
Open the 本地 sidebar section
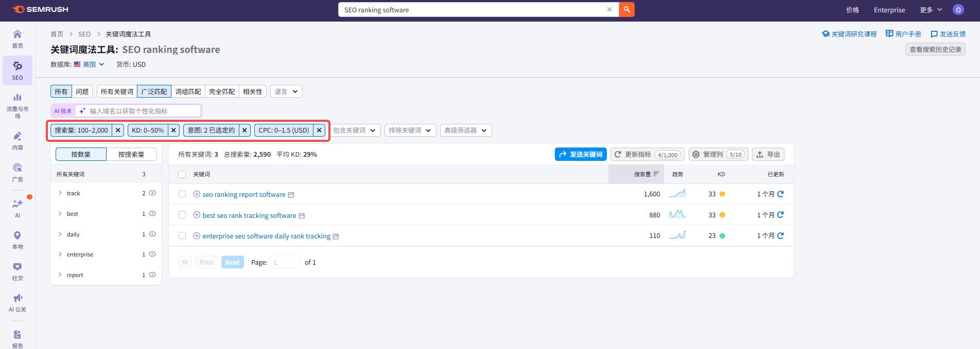17,240
